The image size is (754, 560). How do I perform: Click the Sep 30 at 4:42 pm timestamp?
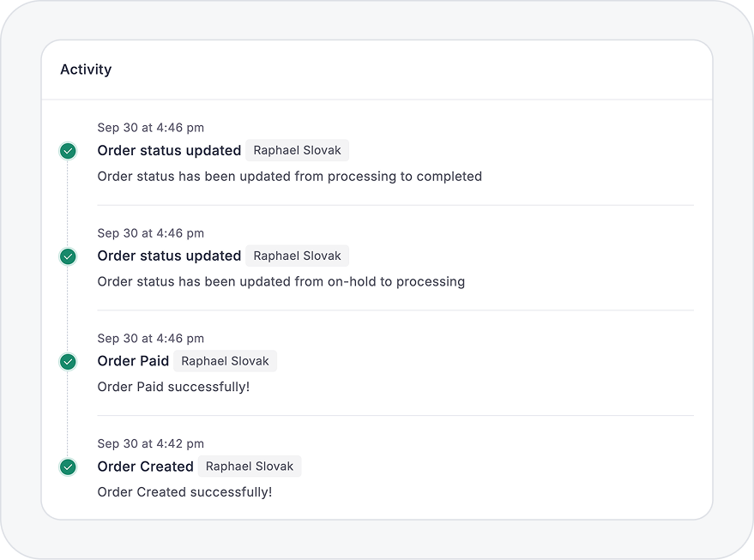[x=150, y=444]
